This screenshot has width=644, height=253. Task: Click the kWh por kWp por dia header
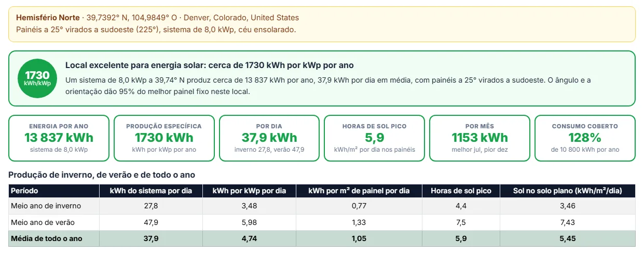[x=249, y=191]
